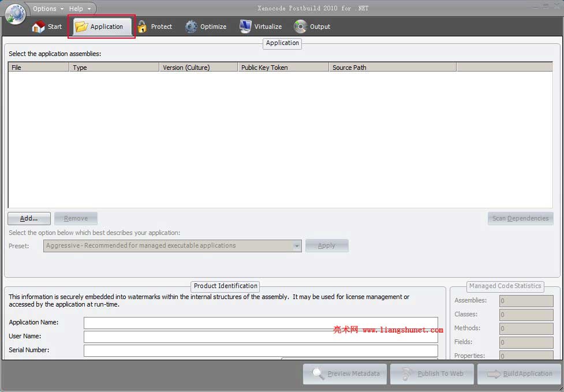This screenshot has width=564, height=392.
Task: Click the 'Methods:' label
Action: click(467, 328)
